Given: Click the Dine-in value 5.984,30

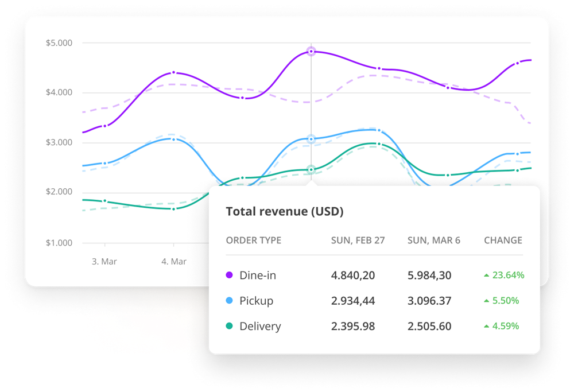Looking at the screenshot, I should click(x=429, y=275).
